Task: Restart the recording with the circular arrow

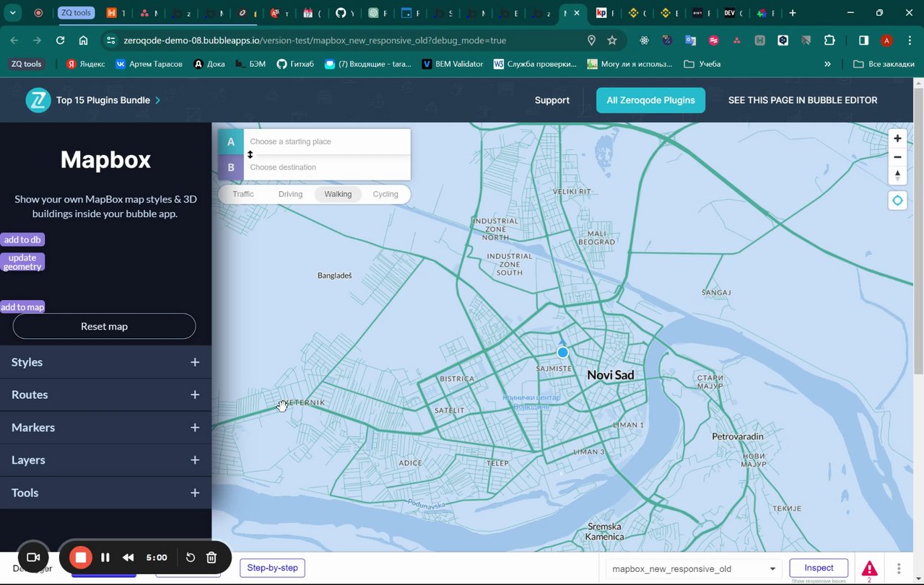Action: click(x=190, y=557)
